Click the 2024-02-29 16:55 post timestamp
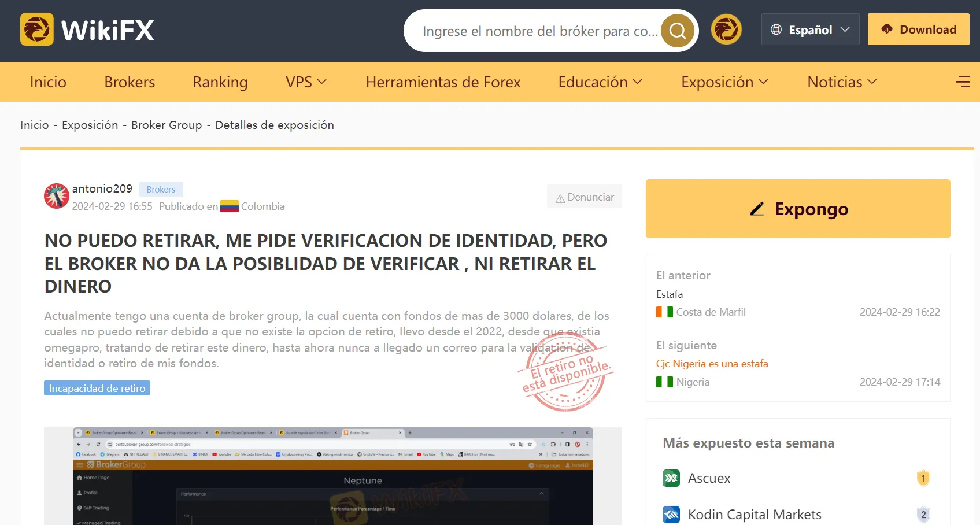 click(x=112, y=206)
